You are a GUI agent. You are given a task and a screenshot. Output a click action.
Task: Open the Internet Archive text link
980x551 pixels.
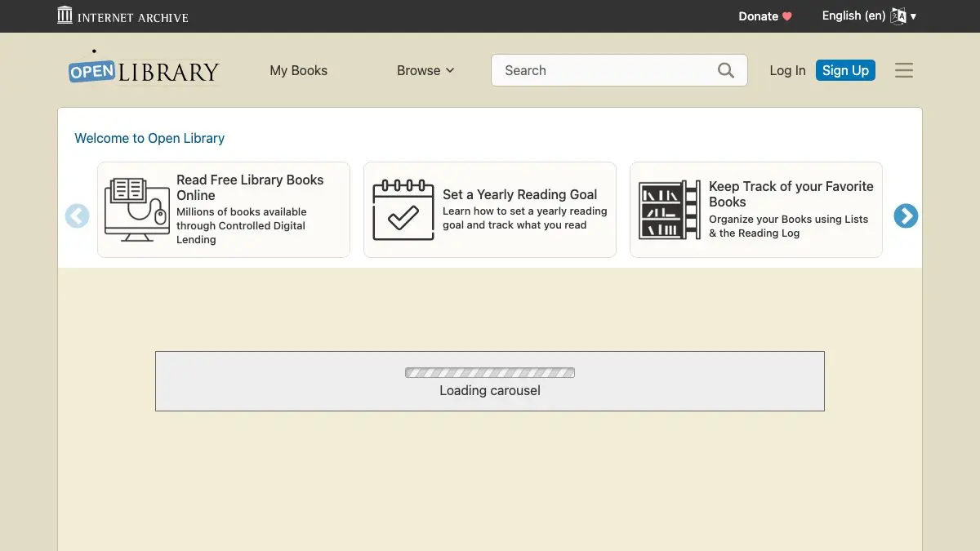(132, 17)
